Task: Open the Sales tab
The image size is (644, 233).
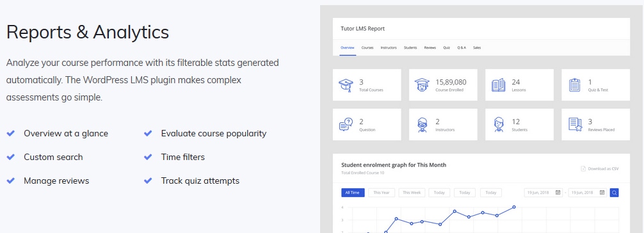Action: click(477, 47)
